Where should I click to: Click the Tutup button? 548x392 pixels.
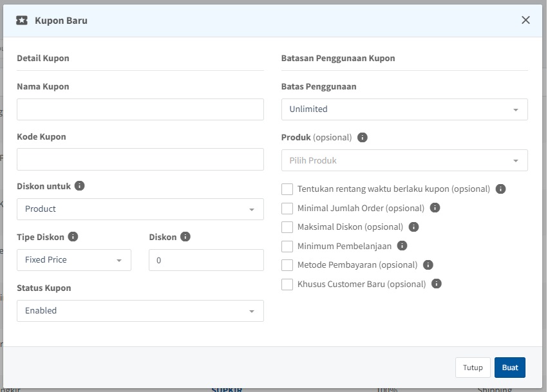(x=473, y=368)
